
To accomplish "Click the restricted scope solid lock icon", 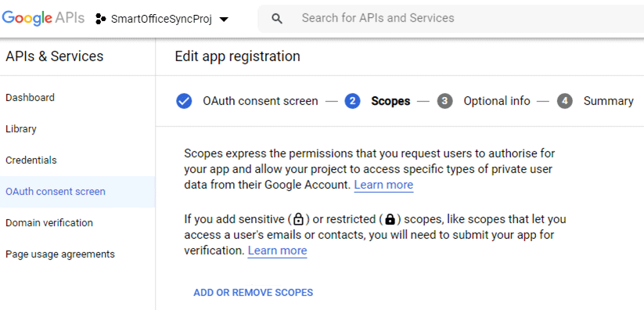I will coord(390,220).
